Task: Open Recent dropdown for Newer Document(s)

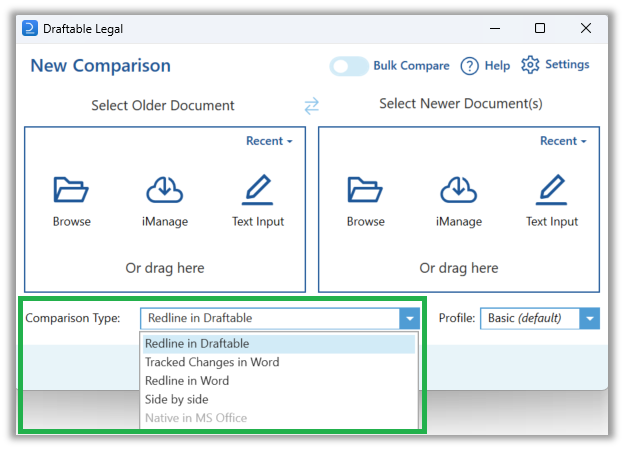Action: click(563, 141)
